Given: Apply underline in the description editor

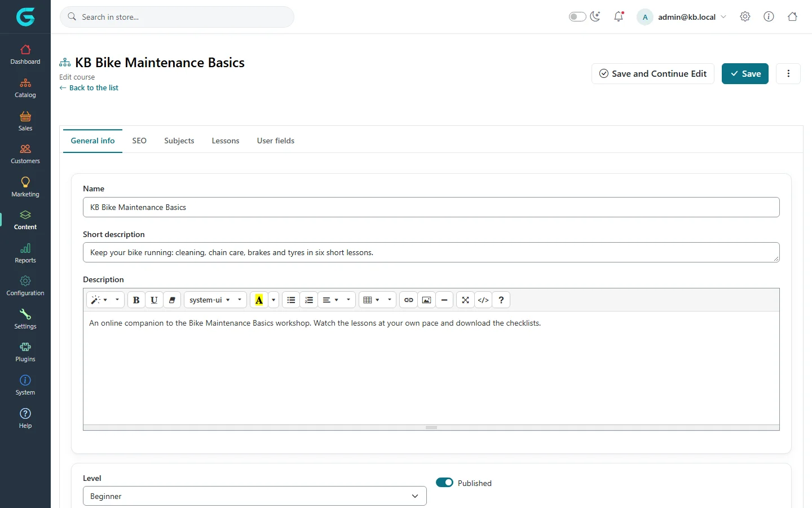Looking at the screenshot, I should tap(154, 300).
